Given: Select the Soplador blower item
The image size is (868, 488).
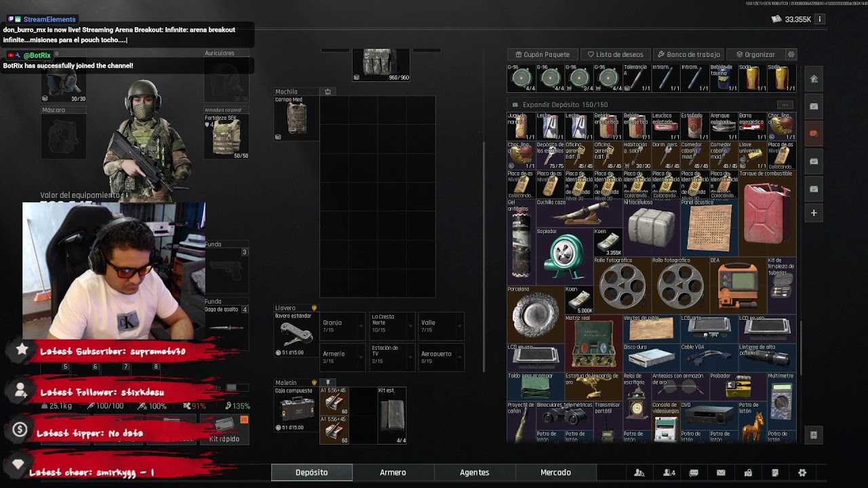Looking at the screenshot, I should [x=564, y=256].
